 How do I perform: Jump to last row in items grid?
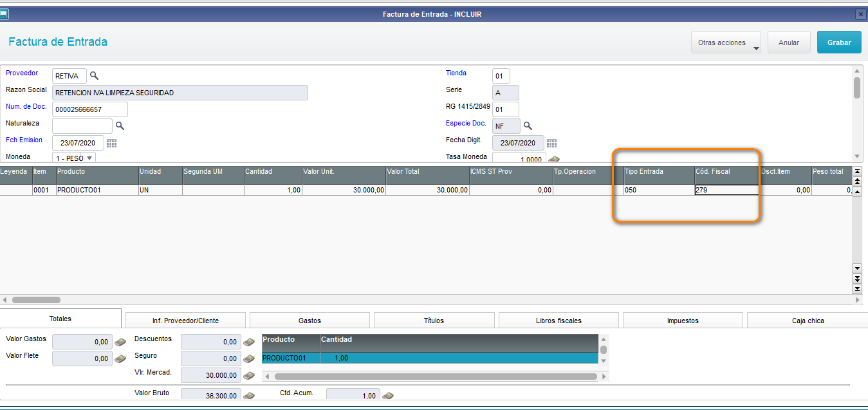[857, 289]
